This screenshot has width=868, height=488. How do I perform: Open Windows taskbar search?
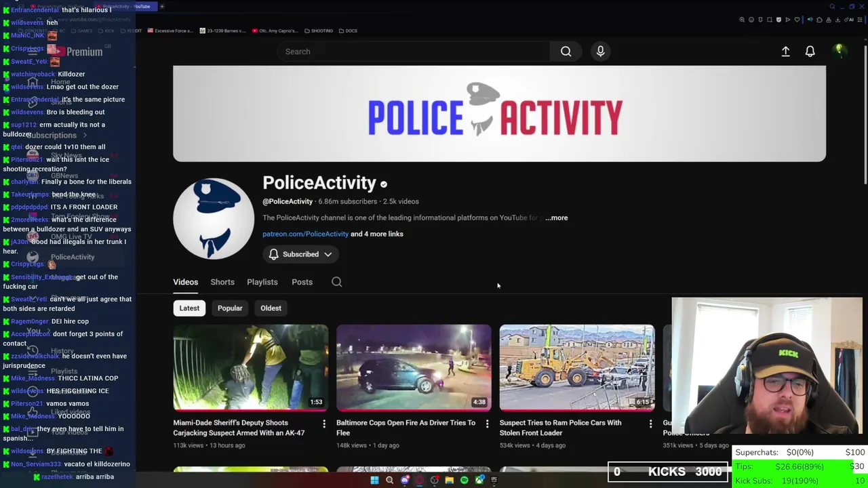pos(389,480)
